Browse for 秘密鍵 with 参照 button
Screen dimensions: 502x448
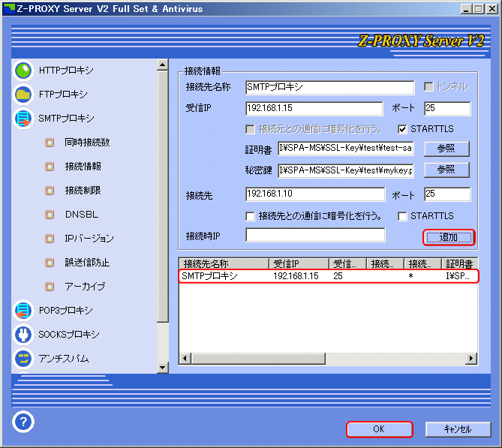click(446, 170)
